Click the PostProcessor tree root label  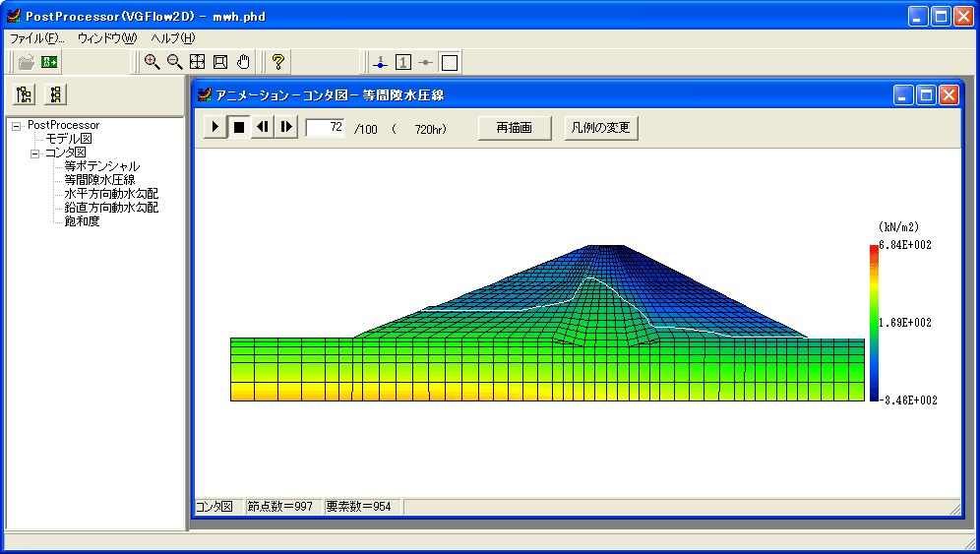pyautogui.click(x=63, y=125)
